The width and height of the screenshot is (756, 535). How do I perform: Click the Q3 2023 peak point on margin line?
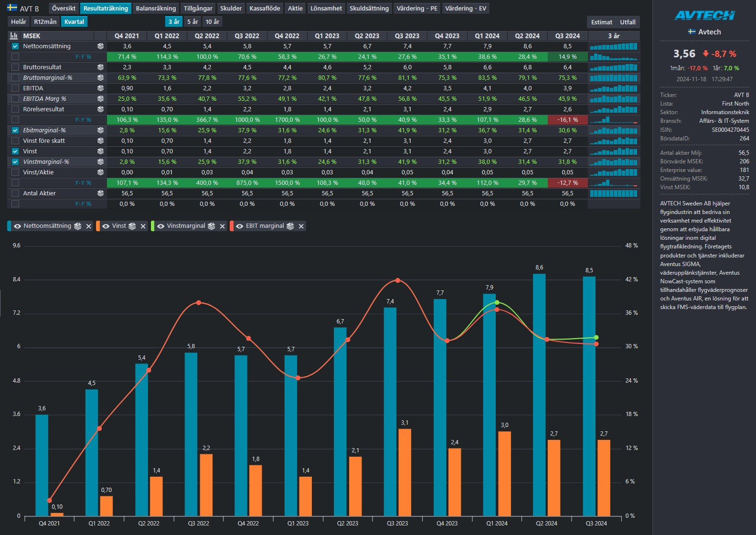coord(398,280)
